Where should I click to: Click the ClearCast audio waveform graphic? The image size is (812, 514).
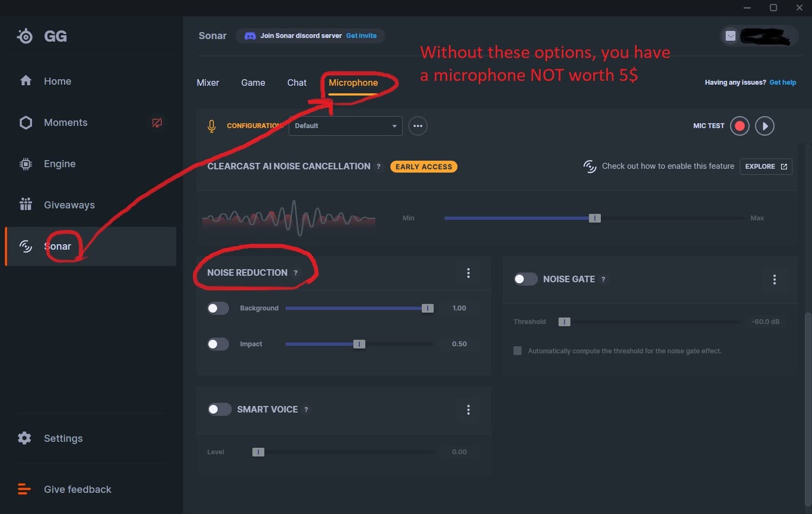pos(289,218)
